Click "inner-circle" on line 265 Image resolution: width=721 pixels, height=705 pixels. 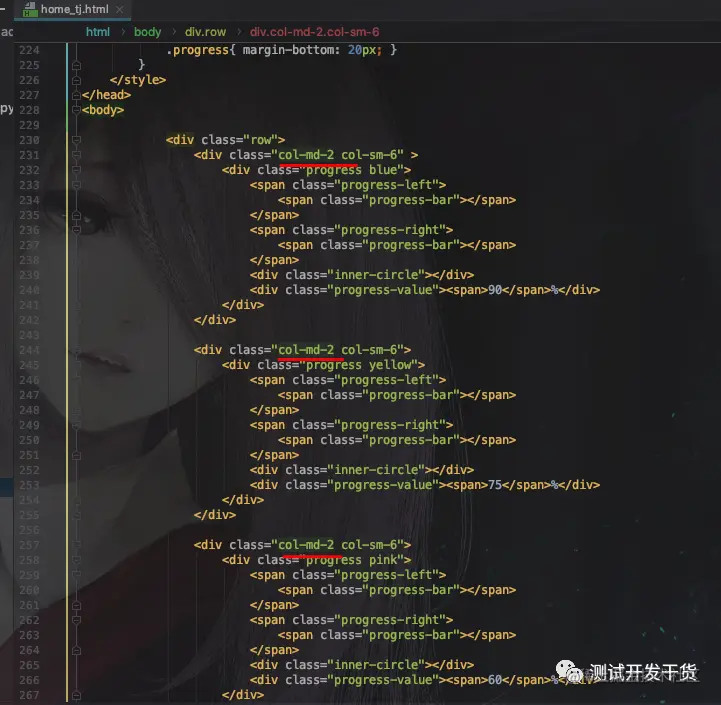pyautogui.click(x=376, y=665)
